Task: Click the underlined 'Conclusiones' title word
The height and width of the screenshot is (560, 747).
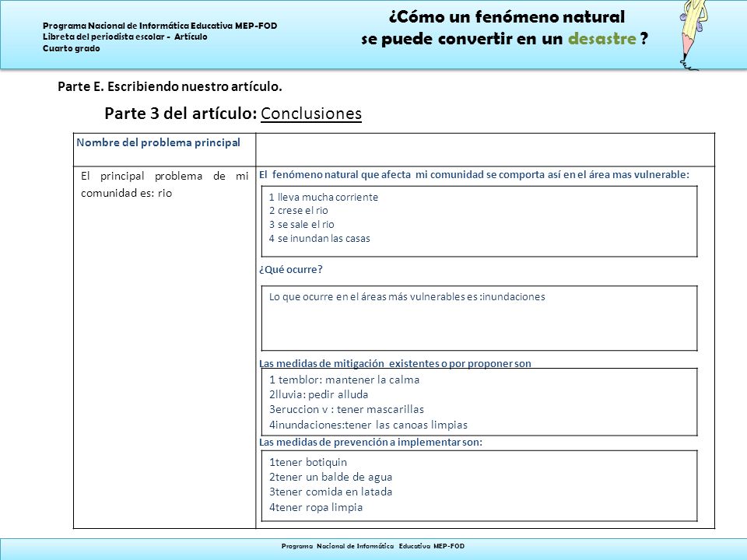Action: coord(311,114)
